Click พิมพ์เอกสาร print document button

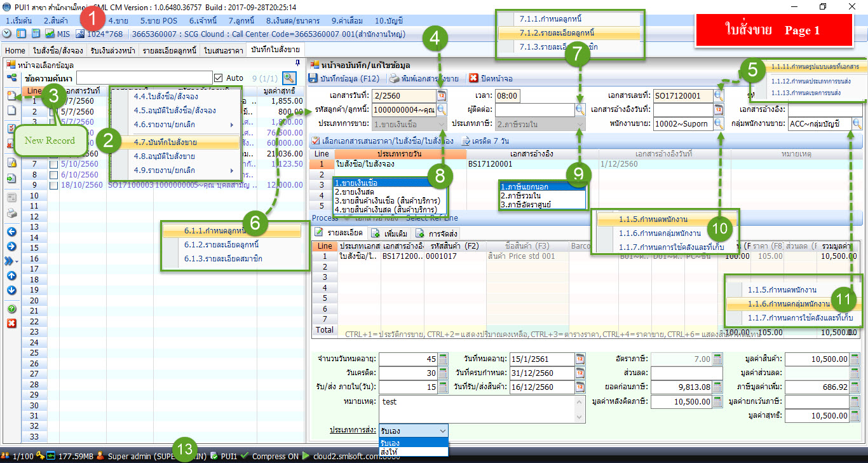point(424,78)
